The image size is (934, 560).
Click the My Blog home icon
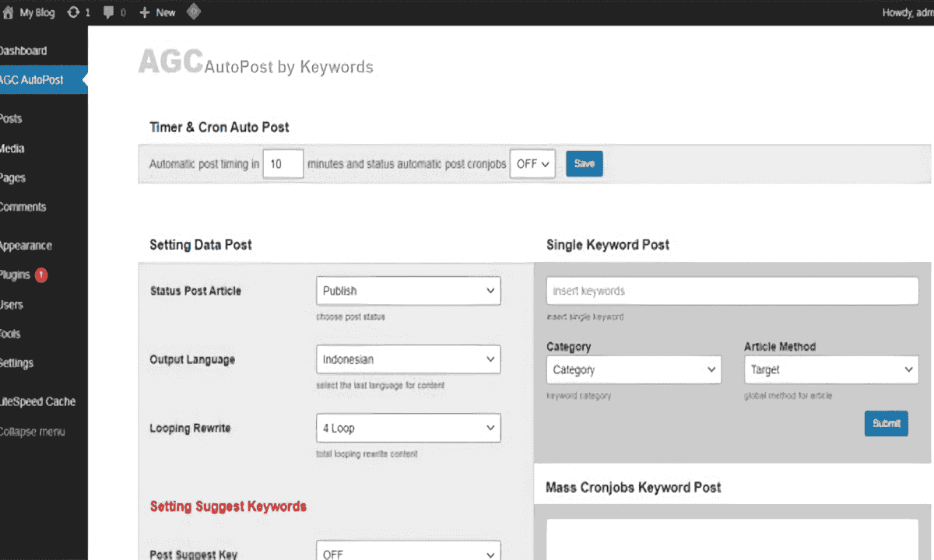[x=9, y=12]
